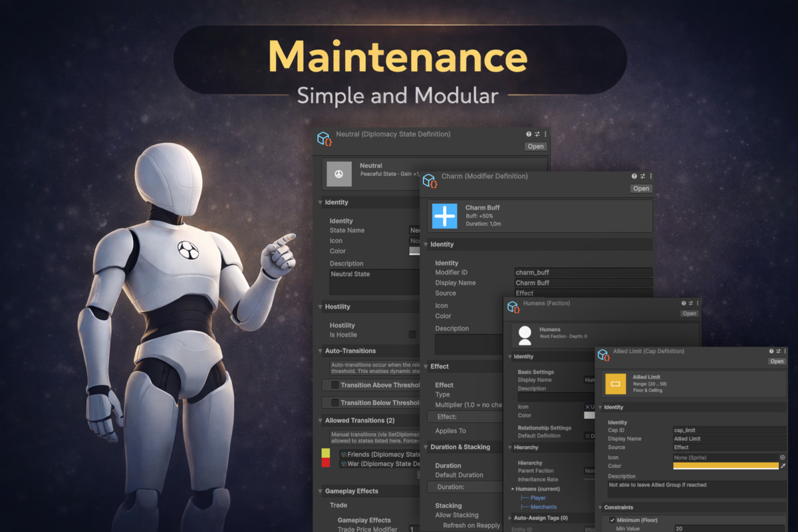Open help icon in Neutral inspector header
Screen dimensions: 798x532
[529, 134]
